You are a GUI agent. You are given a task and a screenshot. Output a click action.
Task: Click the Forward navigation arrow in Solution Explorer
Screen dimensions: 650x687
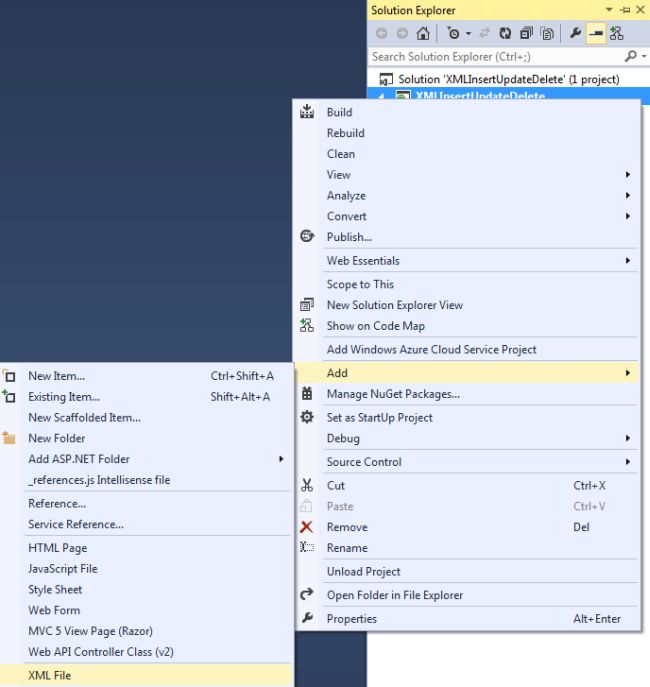click(x=402, y=33)
